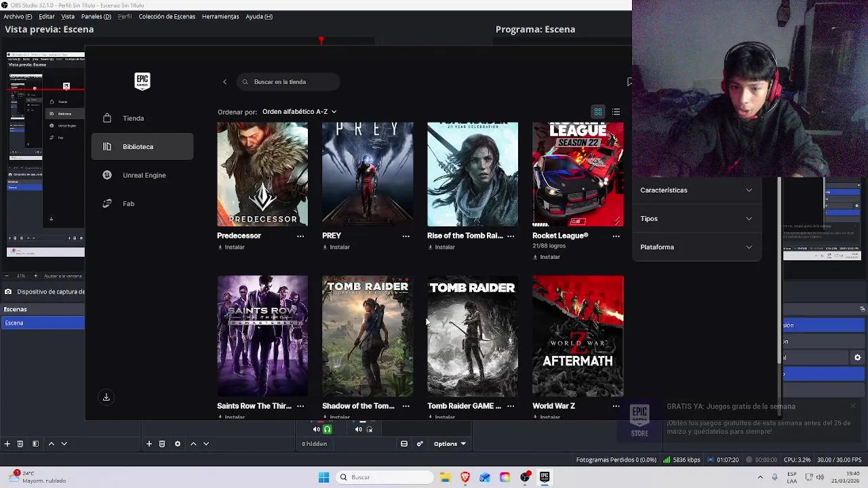Viewport: 868px width, 488px height.
Task: Add a new scene with plus icon
Action: pyautogui.click(x=7, y=444)
